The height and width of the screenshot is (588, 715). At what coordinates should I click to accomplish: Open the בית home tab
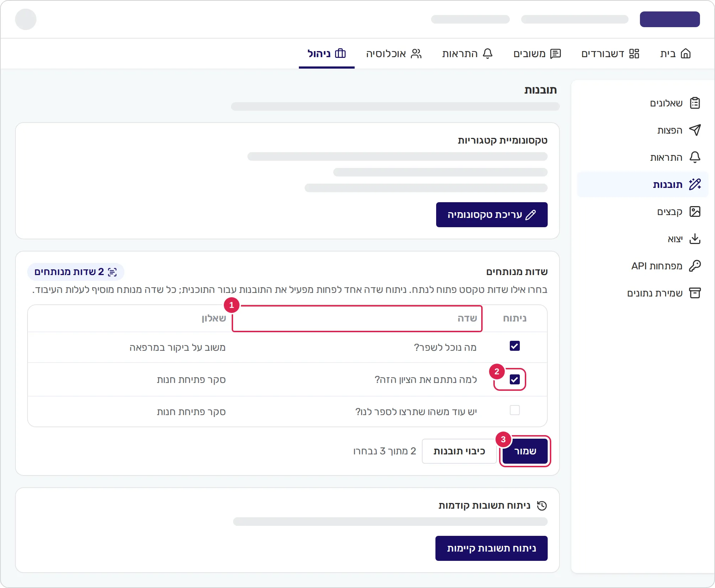[x=675, y=54]
